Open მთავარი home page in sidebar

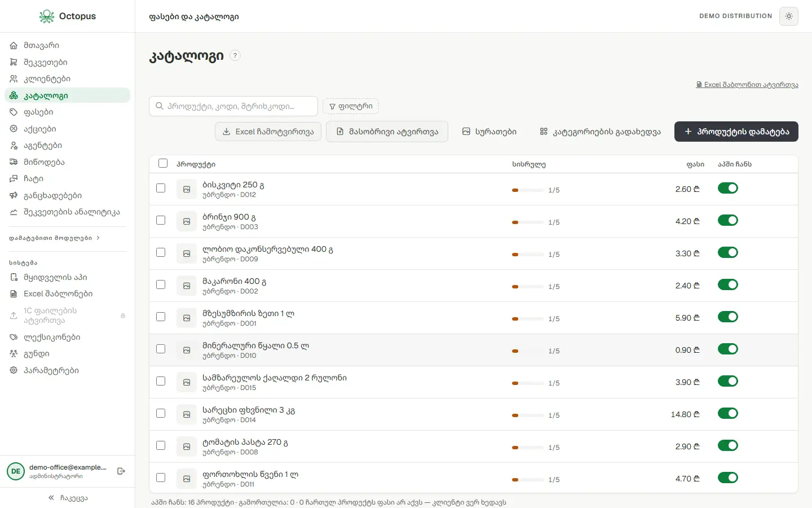point(68,46)
